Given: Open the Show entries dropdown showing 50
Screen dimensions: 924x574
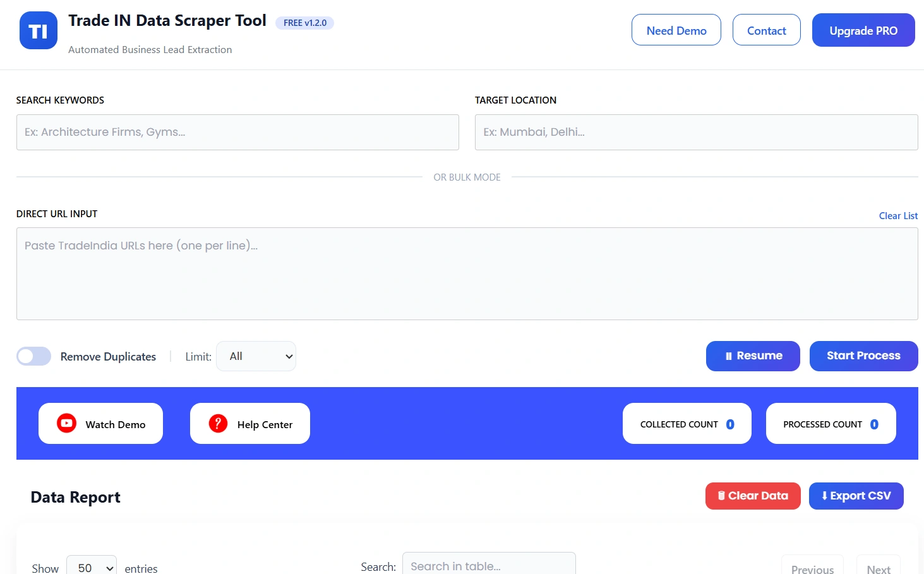Looking at the screenshot, I should [x=91, y=567].
